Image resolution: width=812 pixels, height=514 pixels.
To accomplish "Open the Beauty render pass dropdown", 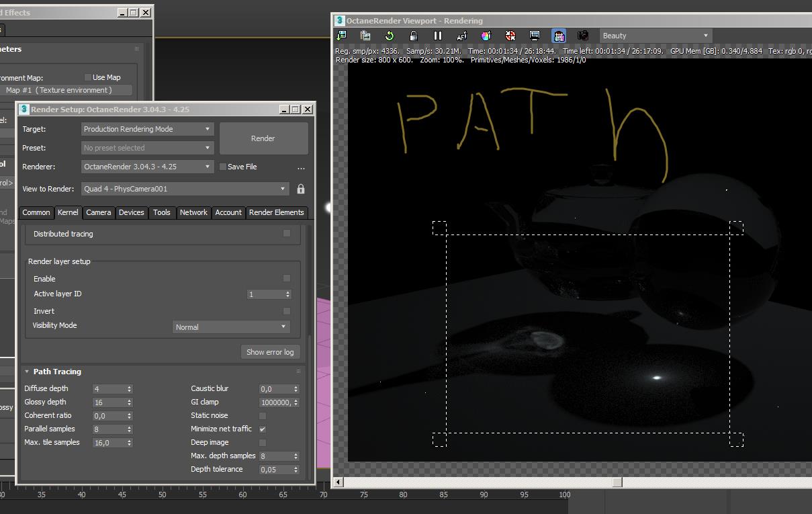I will (655, 36).
